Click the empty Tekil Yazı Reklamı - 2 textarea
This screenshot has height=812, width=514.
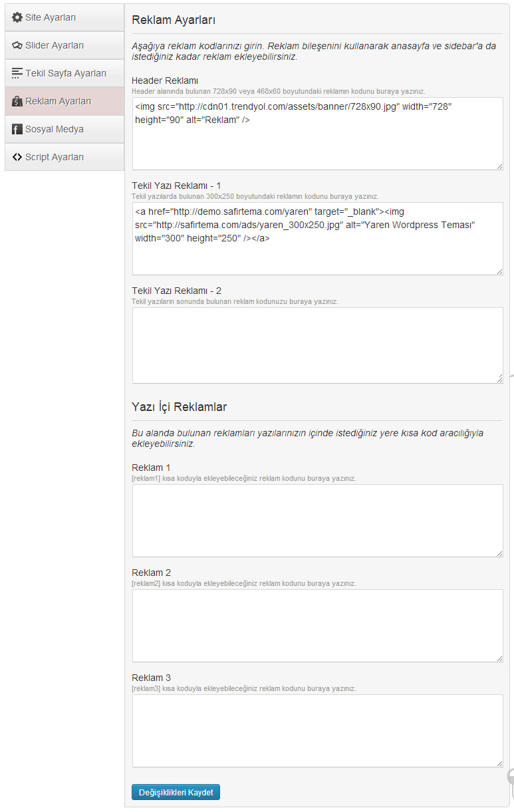click(317, 344)
